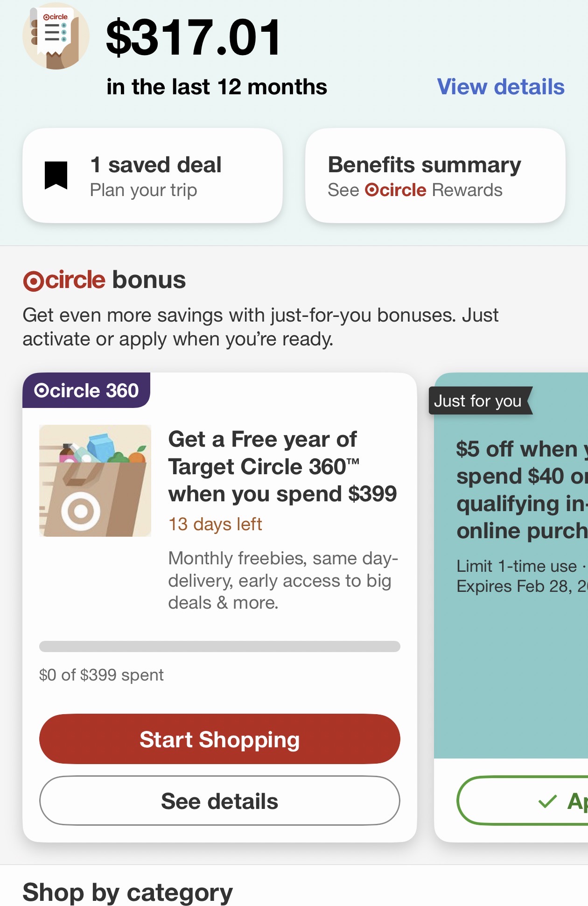This screenshot has height=906, width=588.
Task: Tap the Circle 360 purple badge
Action: point(86,391)
